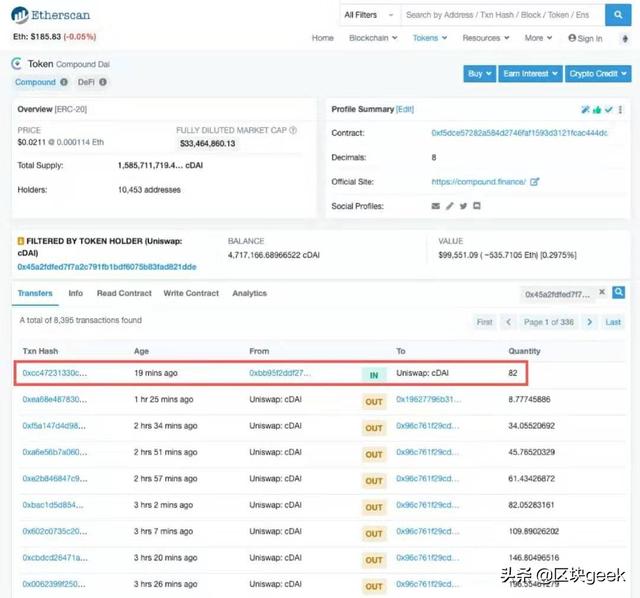
Task: Click the thumbs up icon in Profile Summary
Action: pyautogui.click(x=597, y=109)
